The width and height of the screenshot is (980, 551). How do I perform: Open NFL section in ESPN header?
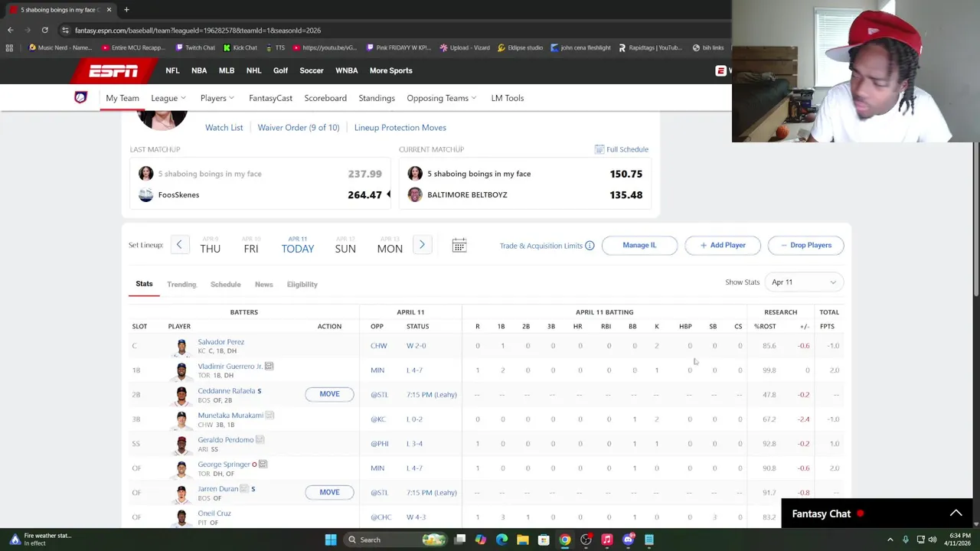(x=172, y=70)
